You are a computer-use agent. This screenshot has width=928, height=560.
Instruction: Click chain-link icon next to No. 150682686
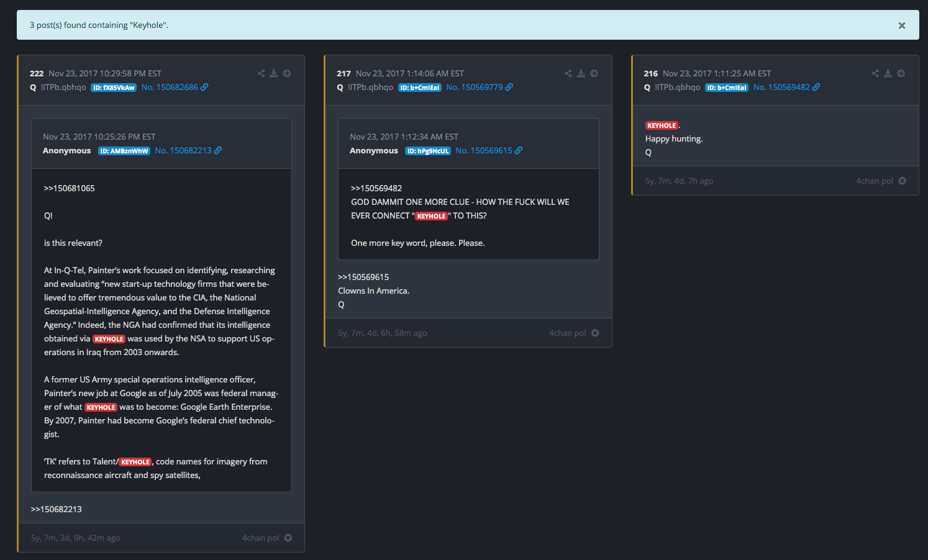coord(204,88)
